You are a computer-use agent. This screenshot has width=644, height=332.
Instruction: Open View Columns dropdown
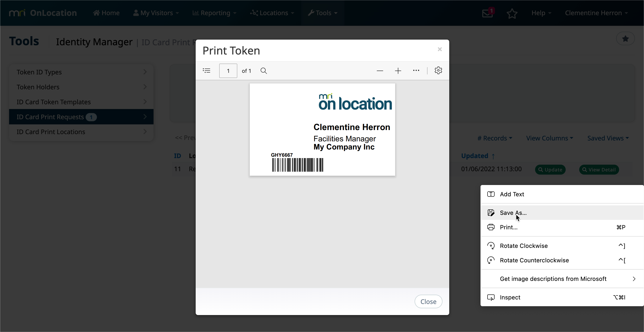pyautogui.click(x=550, y=138)
